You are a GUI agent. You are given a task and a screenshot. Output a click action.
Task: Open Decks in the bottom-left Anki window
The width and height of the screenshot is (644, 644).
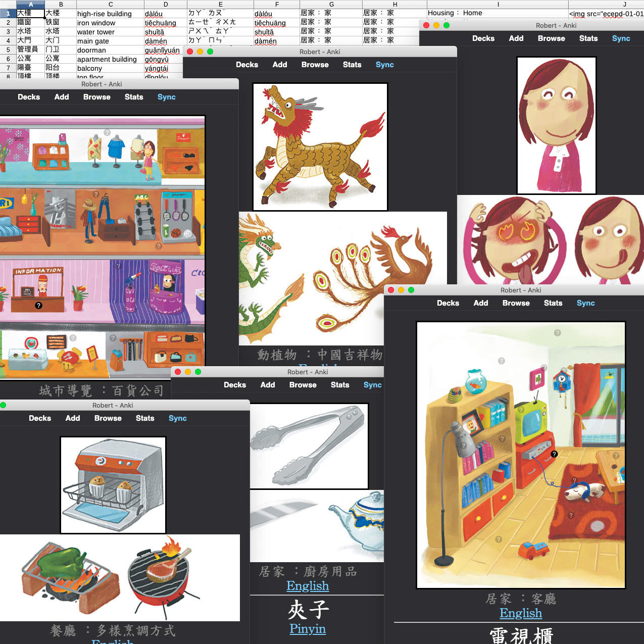click(40, 418)
